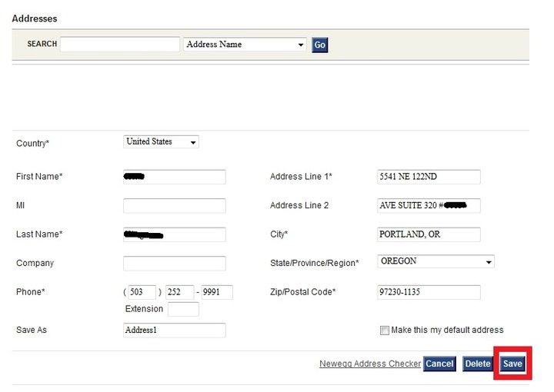This screenshot has width=554, height=392.
Task: Click the phone area code field 503
Action: click(142, 292)
